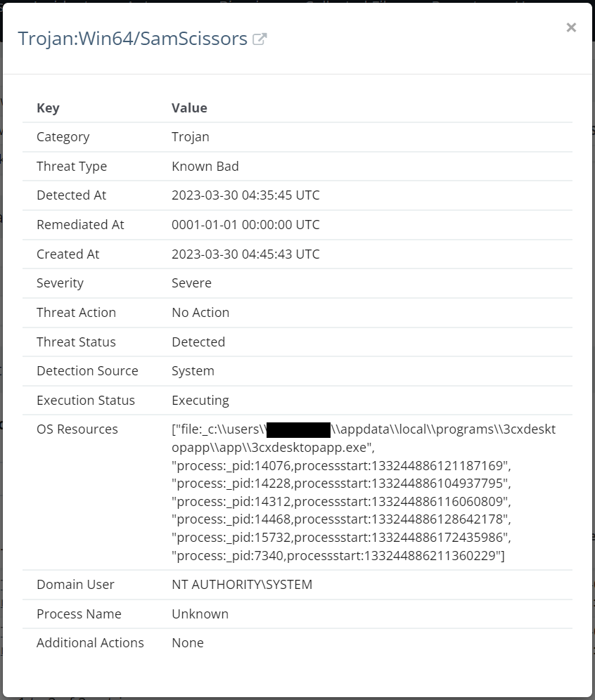Open the external link beside SamScissors title
595x700 pixels.
260,39
